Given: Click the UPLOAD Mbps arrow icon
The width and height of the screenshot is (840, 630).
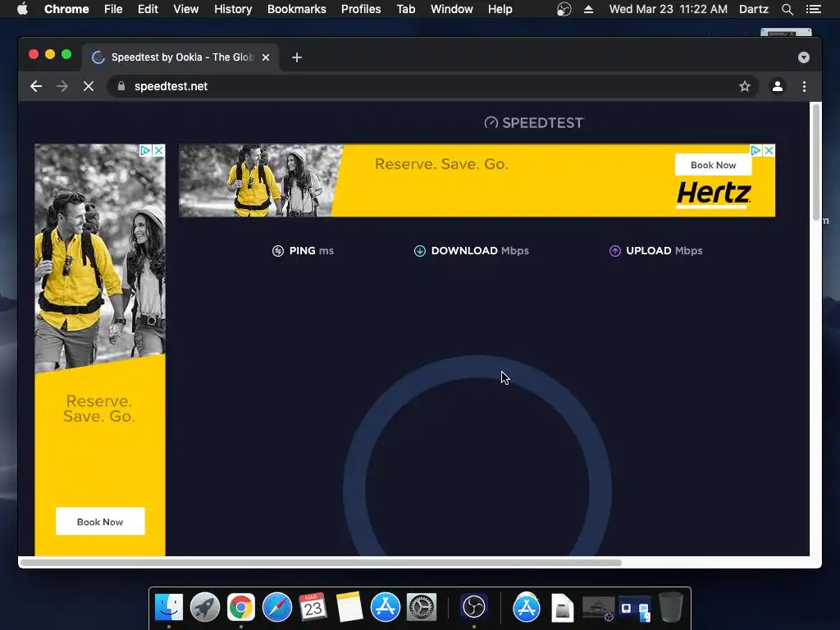Looking at the screenshot, I should coord(615,251).
